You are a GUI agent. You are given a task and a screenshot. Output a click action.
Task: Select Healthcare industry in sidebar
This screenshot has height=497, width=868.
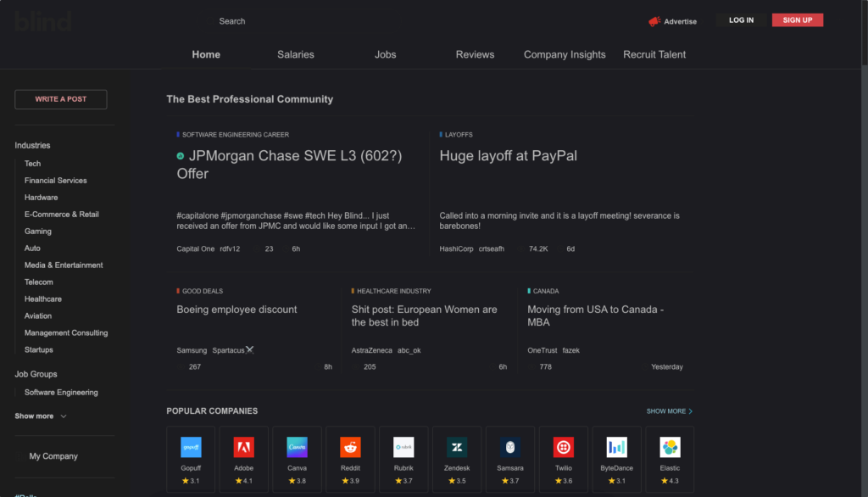click(x=43, y=299)
